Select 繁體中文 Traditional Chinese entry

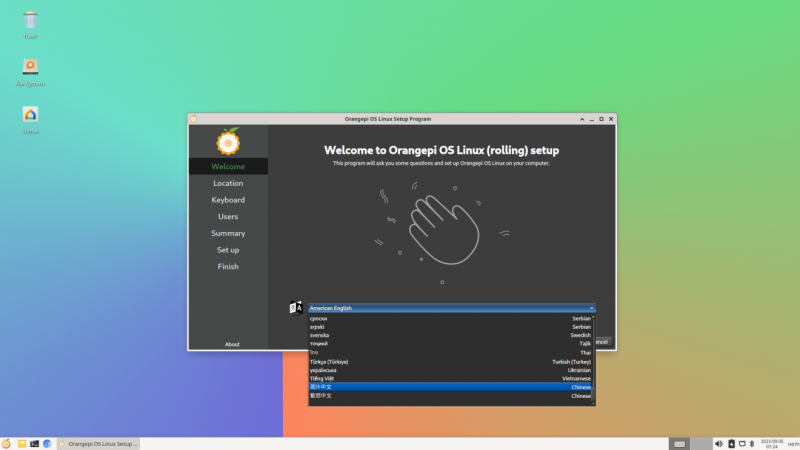point(450,396)
